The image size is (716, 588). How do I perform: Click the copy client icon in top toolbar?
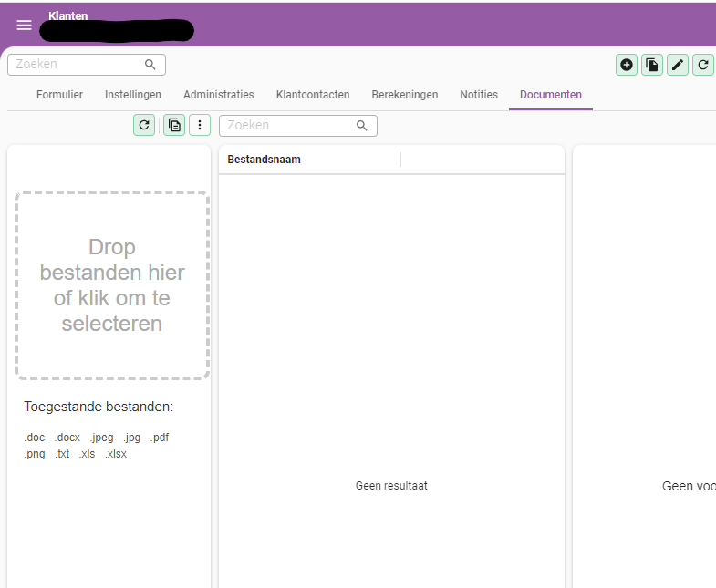click(x=652, y=65)
